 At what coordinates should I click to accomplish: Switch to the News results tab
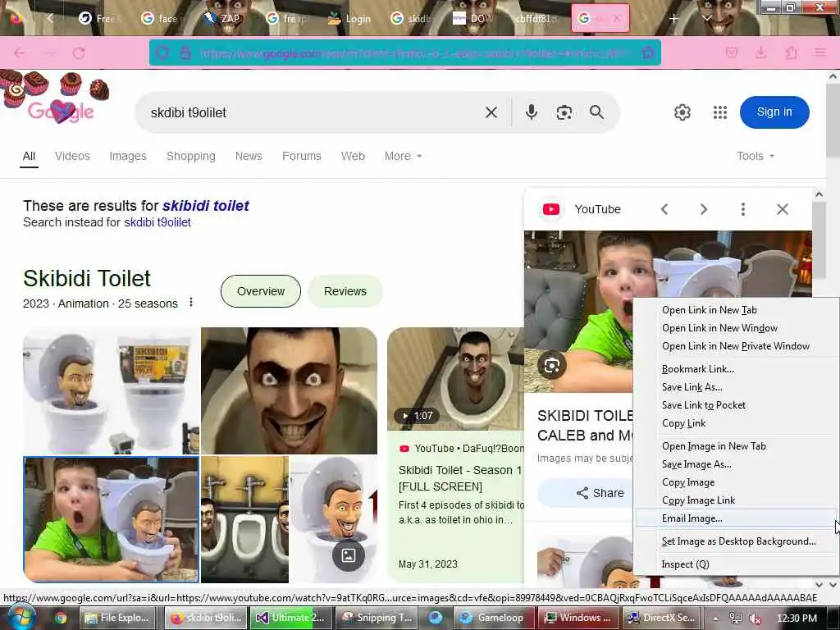(249, 156)
